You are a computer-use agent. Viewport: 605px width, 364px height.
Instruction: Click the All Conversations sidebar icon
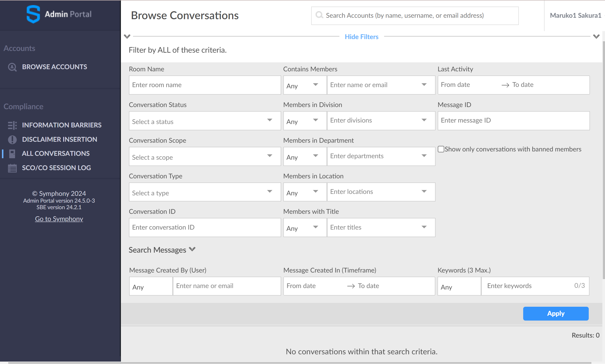tap(12, 154)
